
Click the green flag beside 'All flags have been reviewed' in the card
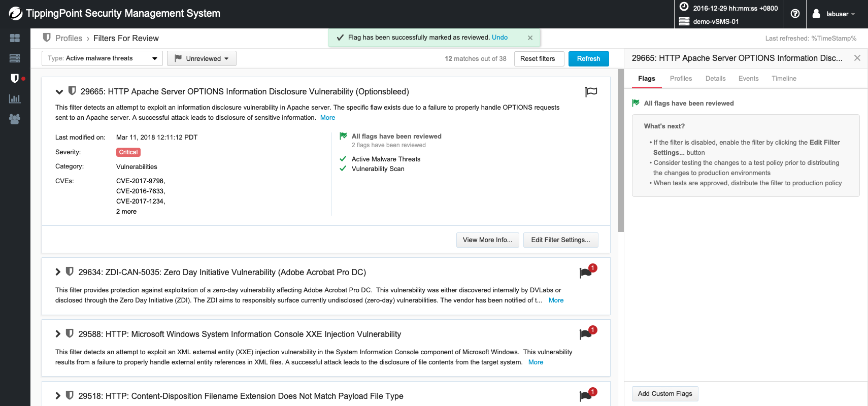pos(344,136)
